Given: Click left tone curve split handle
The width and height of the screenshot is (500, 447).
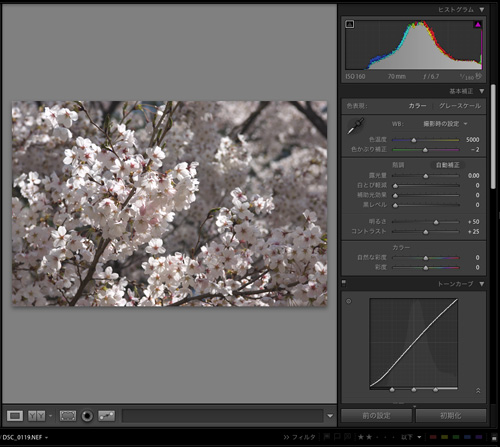Looking at the screenshot, I should coord(392,389).
